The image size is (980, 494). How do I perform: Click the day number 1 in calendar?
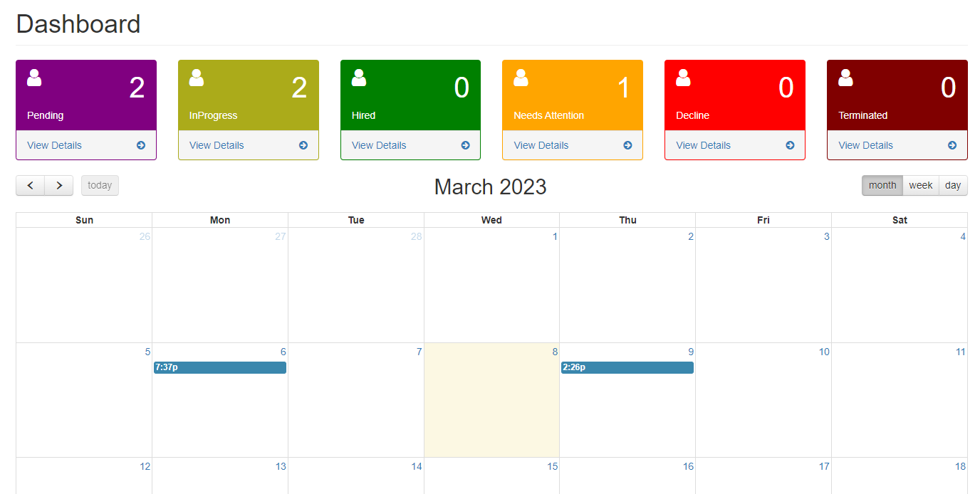point(555,236)
